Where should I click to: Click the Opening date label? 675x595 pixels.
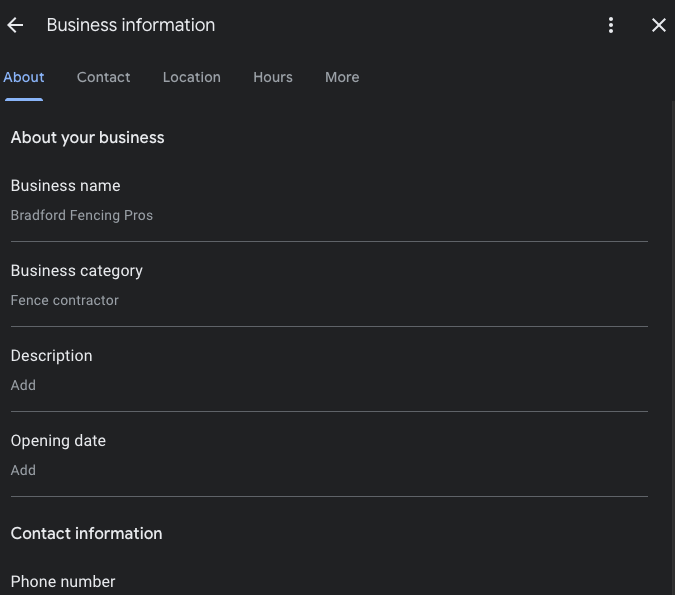(x=58, y=441)
